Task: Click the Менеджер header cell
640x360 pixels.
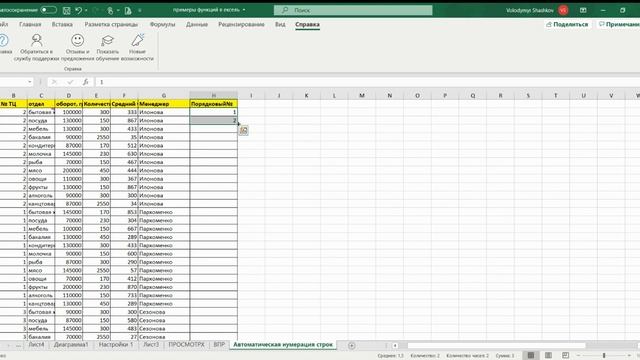Action: tap(164, 104)
